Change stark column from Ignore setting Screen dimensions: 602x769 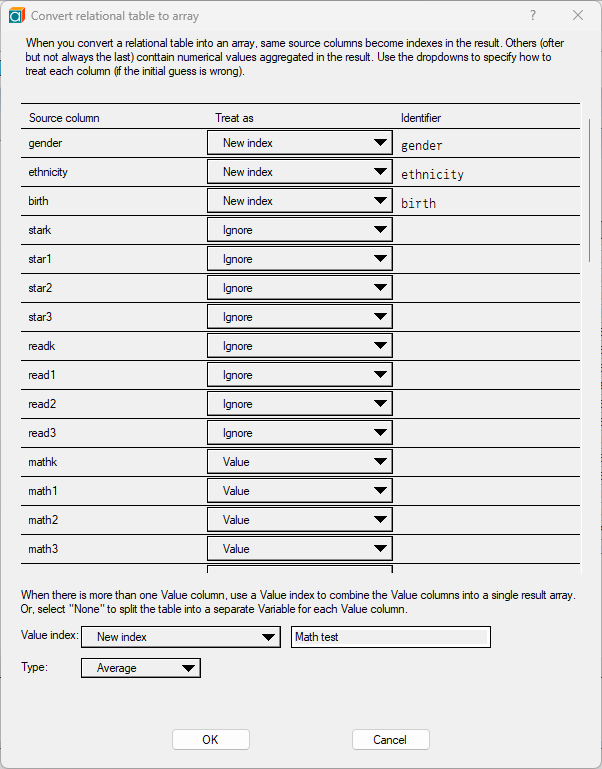[300, 230]
